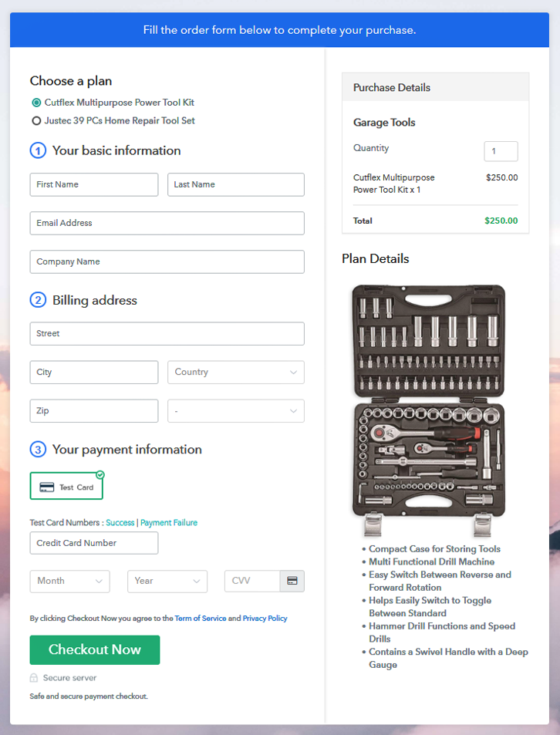The width and height of the screenshot is (560, 735).
Task: Click the Email Address field
Action: tap(167, 223)
